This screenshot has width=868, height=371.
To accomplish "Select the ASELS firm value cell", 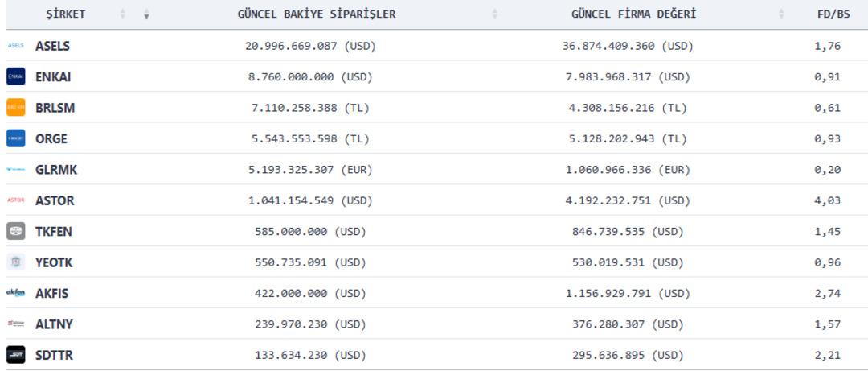I will coord(628,46).
